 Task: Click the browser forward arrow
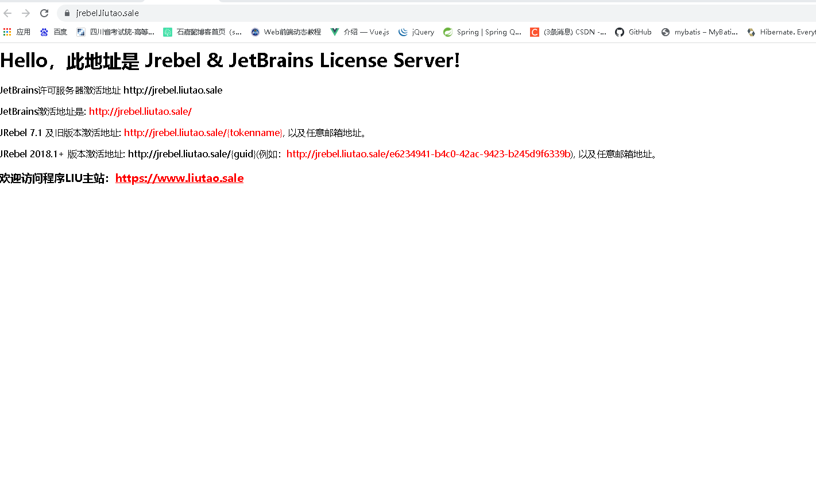click(26, 13)
